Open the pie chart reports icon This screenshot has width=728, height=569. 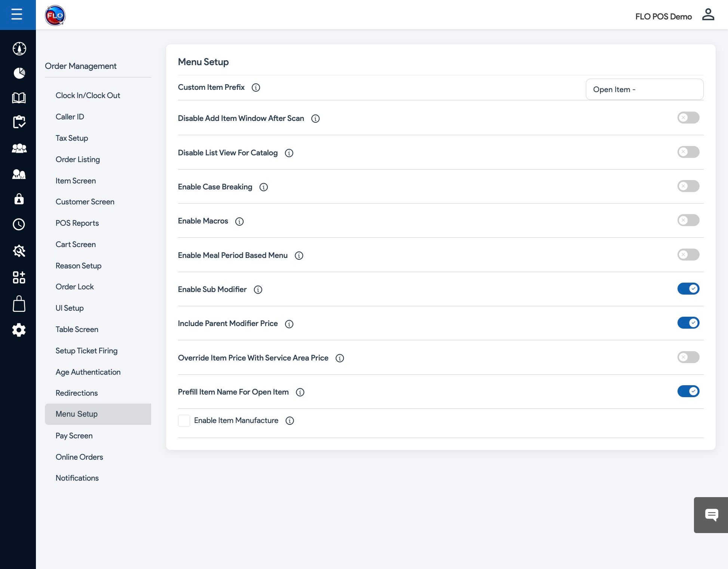19,73
